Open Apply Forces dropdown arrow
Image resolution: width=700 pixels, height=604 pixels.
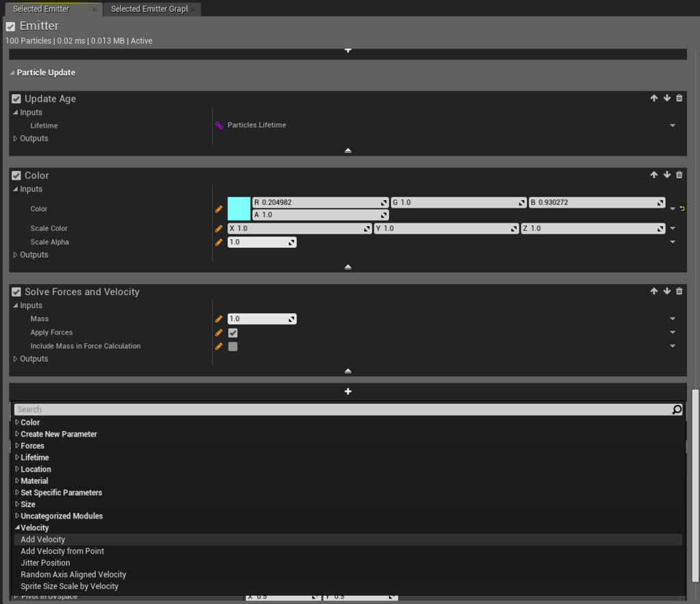click(x=673, y=332)
